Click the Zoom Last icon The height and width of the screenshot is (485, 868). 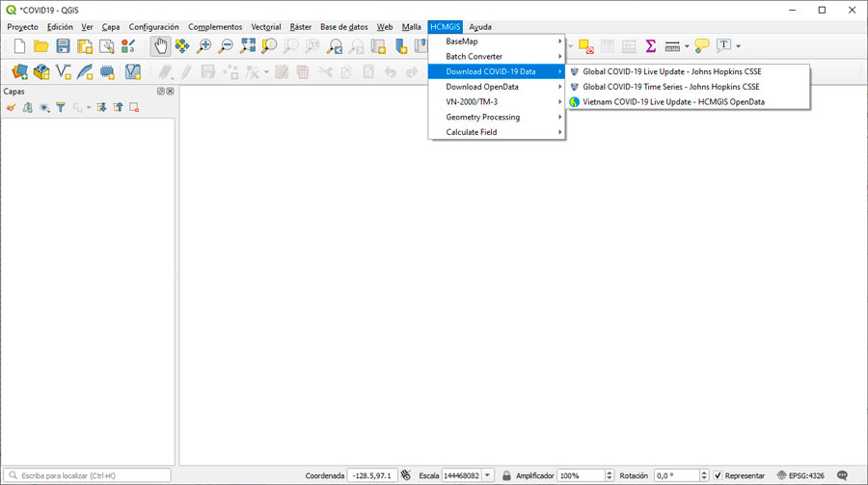click(x=335, y=46)
